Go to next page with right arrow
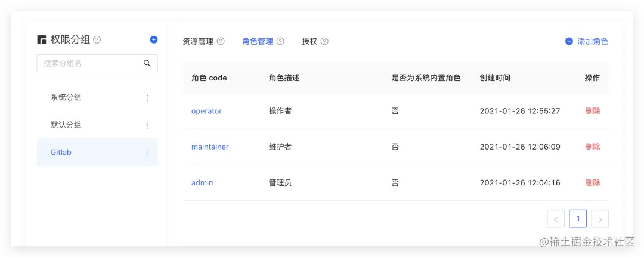This screenshot has height=257, width=644. point(600,219)
